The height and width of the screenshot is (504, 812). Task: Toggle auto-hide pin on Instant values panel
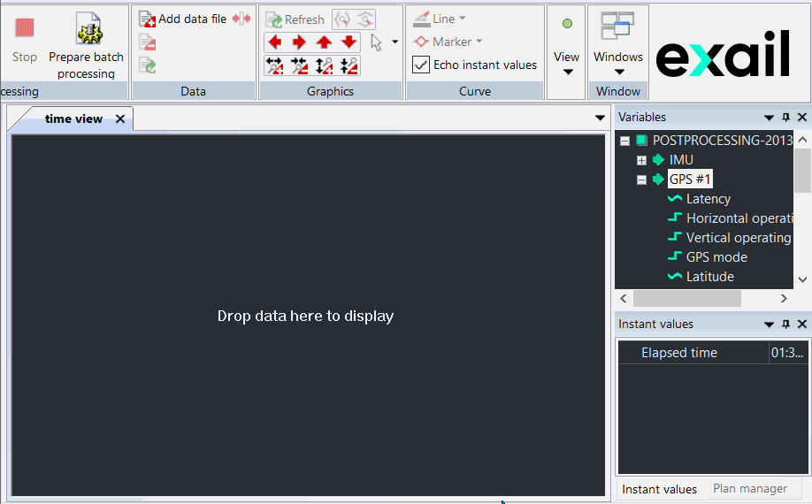[785, 325]
